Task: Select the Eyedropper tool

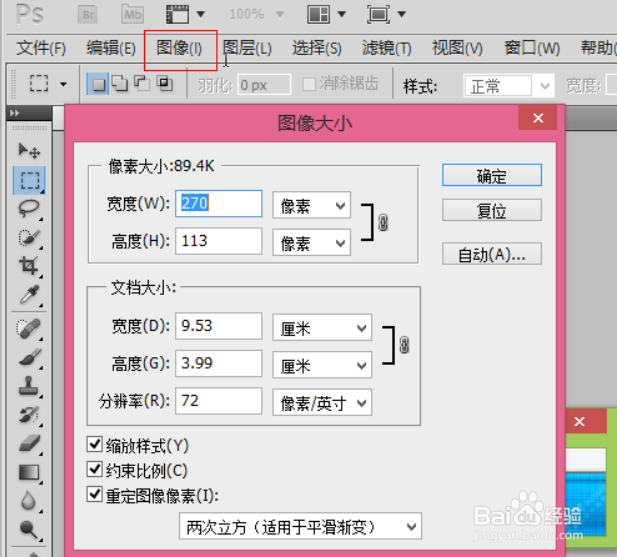Action: (29, 295)
